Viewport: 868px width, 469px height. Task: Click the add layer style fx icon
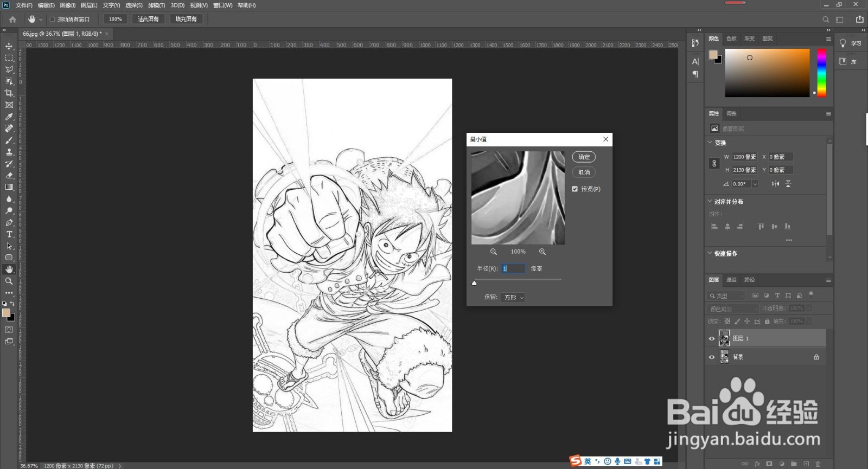click(x=757, y=464)
